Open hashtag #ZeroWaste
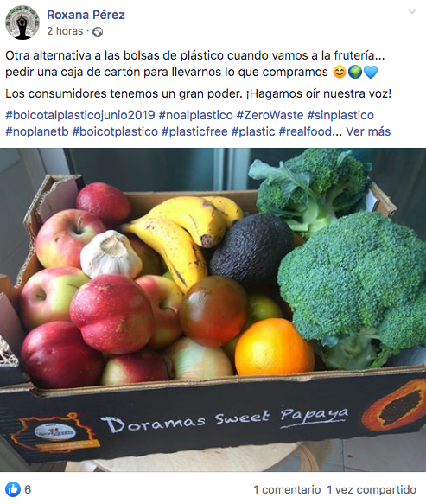Viewport: 426px width, 504px height. click(270, 115)
